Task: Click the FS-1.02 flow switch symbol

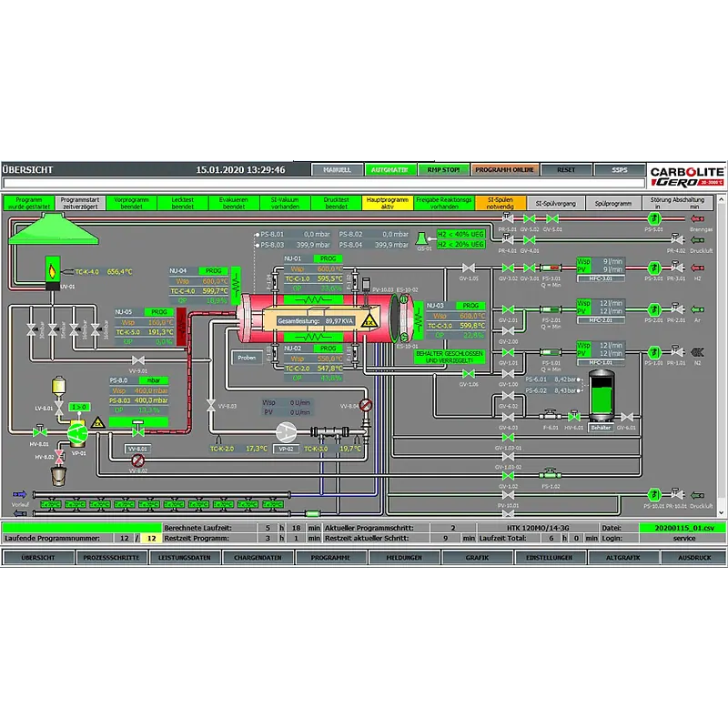Action: 551,474
